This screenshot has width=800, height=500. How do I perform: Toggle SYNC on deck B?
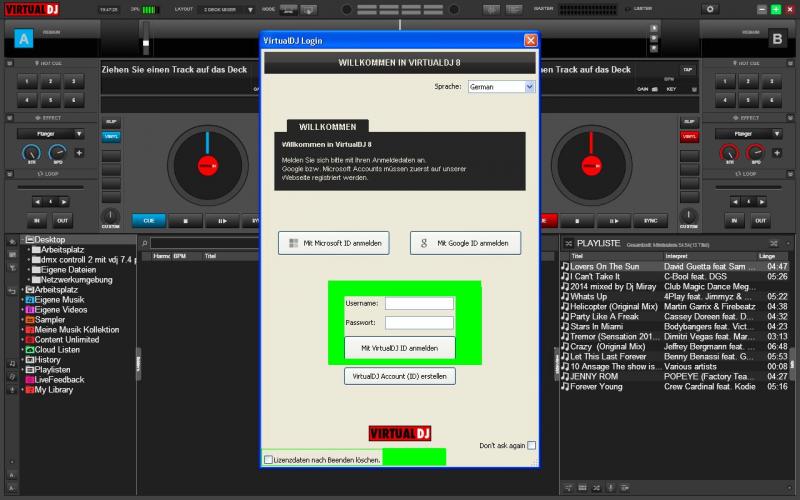(651, 221)
